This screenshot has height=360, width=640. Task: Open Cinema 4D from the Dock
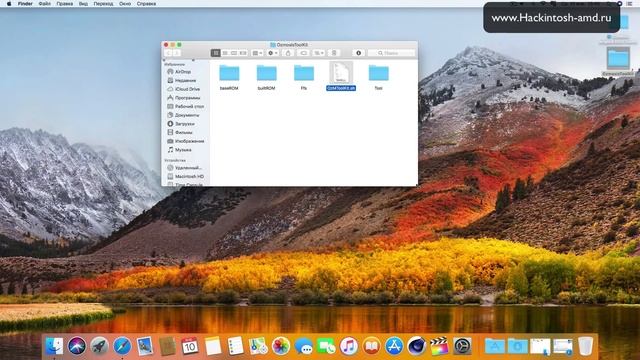(416, 346)
